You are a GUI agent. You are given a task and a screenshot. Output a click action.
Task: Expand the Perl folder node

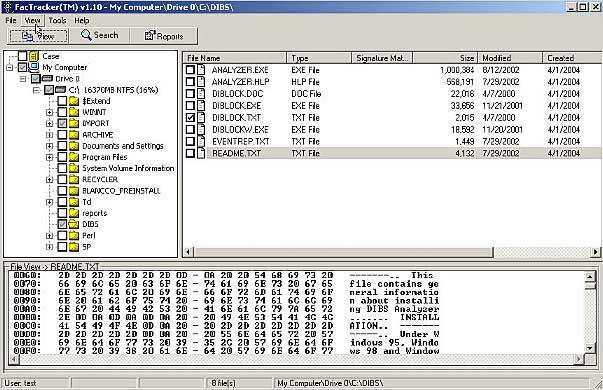coord(50,236)
